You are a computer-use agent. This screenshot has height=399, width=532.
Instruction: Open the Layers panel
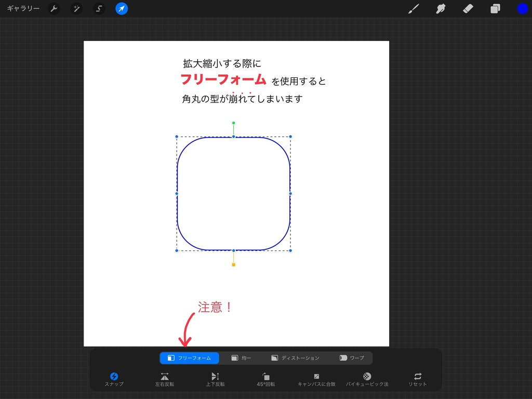pyautogui.click(x=495, y=8)
